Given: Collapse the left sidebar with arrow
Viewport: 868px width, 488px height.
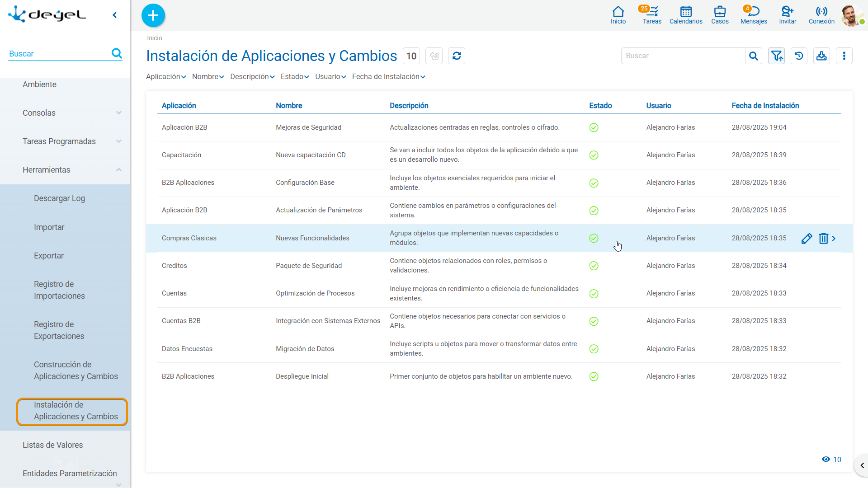Looking at the screenshot, I should pos(115,15).
